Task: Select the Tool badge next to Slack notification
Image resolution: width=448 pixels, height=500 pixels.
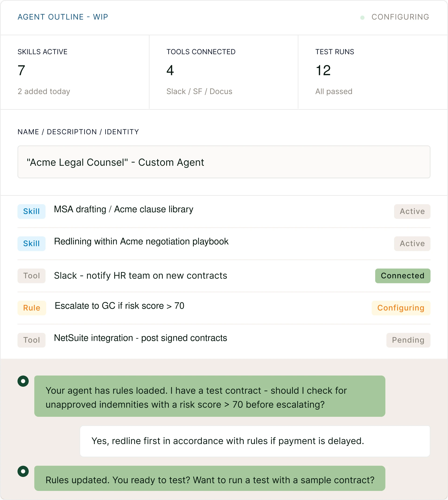Action: pos(31,276)
